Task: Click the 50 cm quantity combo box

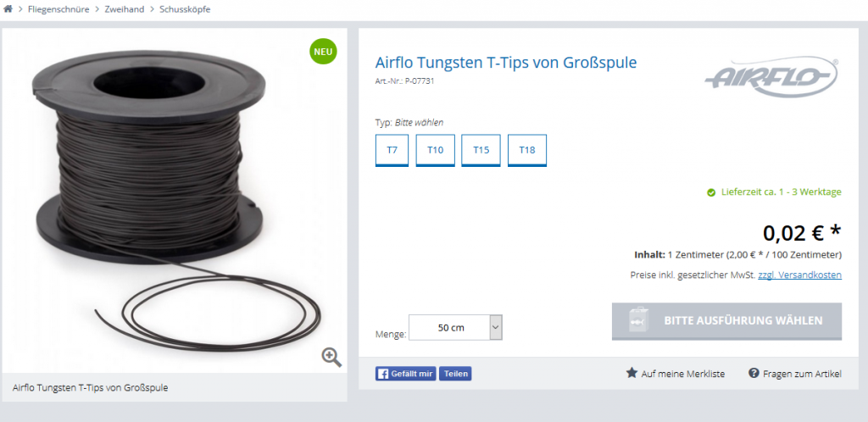Action: (455, 327)
